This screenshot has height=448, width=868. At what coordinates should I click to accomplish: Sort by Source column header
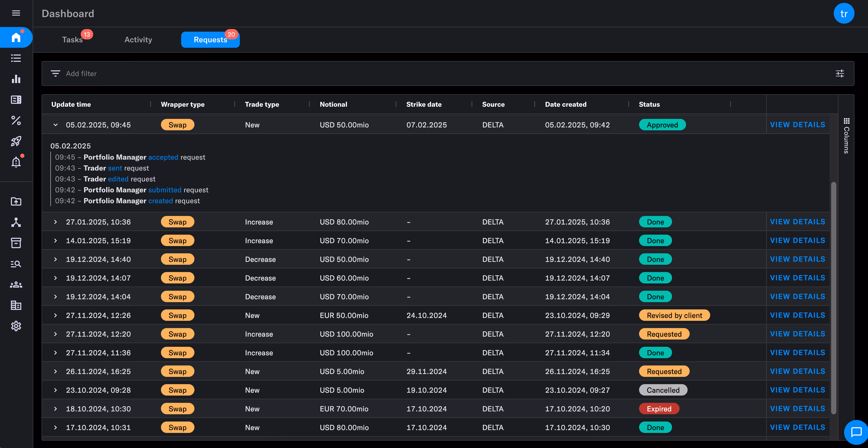pos(493,104)
